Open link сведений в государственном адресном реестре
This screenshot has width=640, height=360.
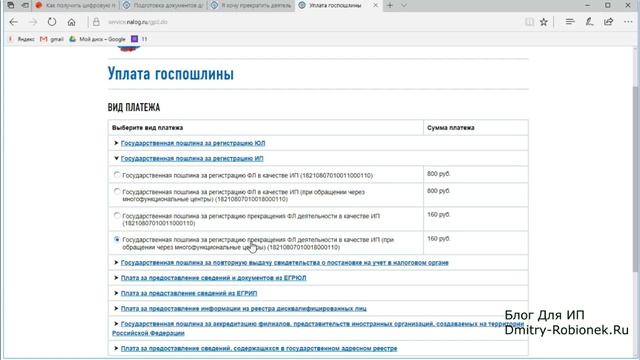point(259,348)
